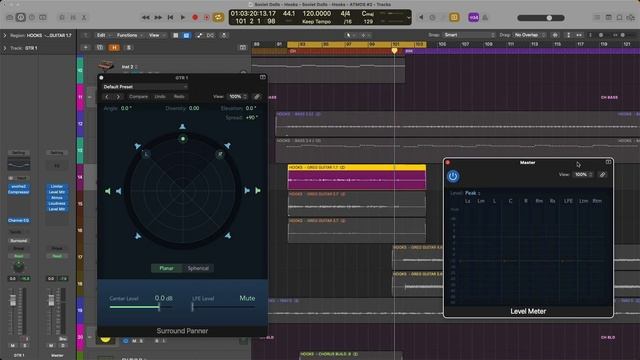The width and height of the screenshot is (640, 360).
Task: Toggle the purple count-in button
Action: coord(473,18)
